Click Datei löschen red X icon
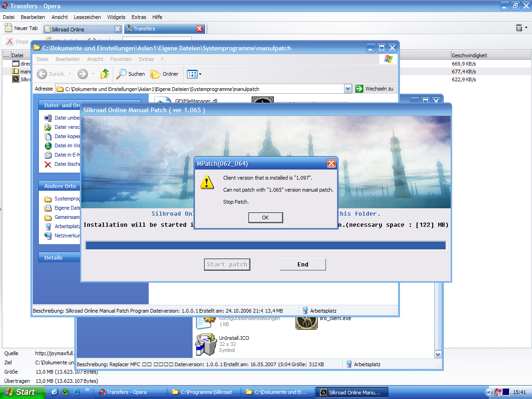 click(48, 164)
